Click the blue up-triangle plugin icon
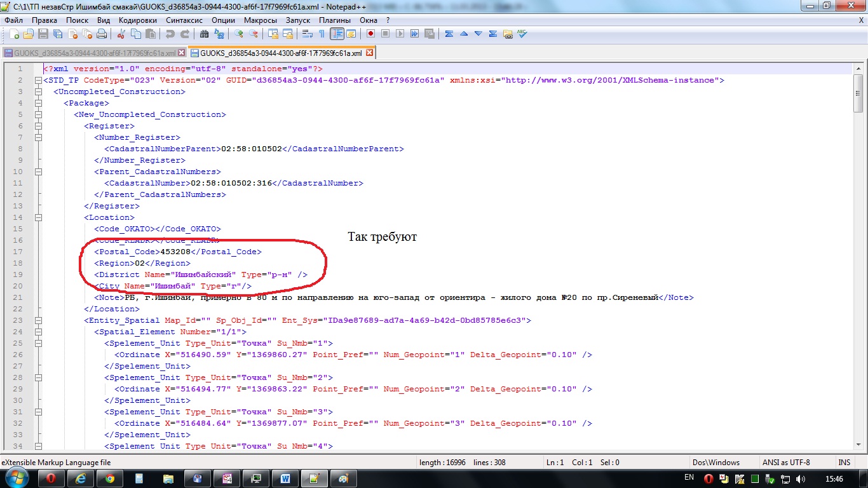 click(464, 34)
